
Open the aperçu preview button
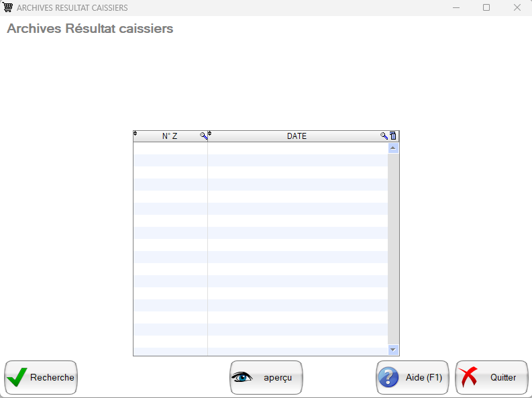coord(266,377)
